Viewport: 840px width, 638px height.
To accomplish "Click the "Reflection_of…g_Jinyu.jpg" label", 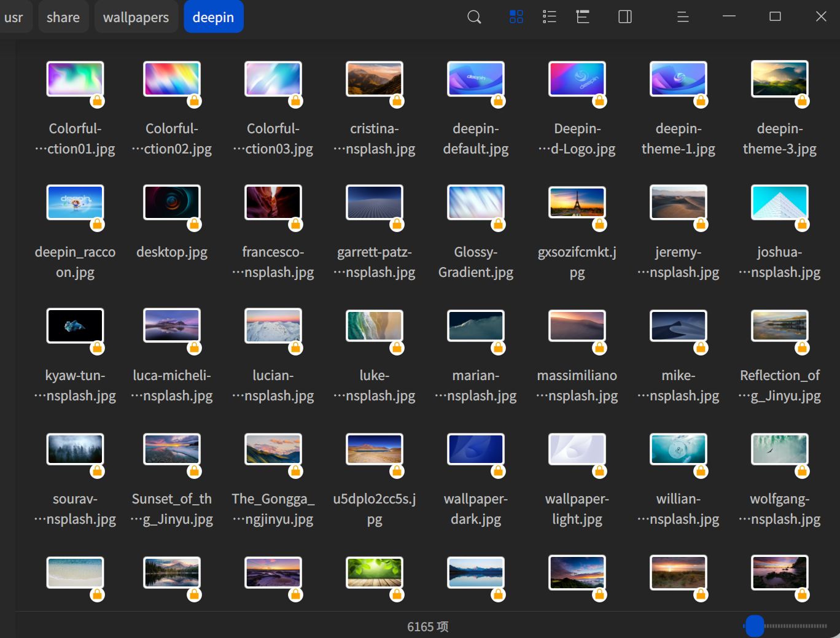I will pyautogui.click(x=780, y=386).
